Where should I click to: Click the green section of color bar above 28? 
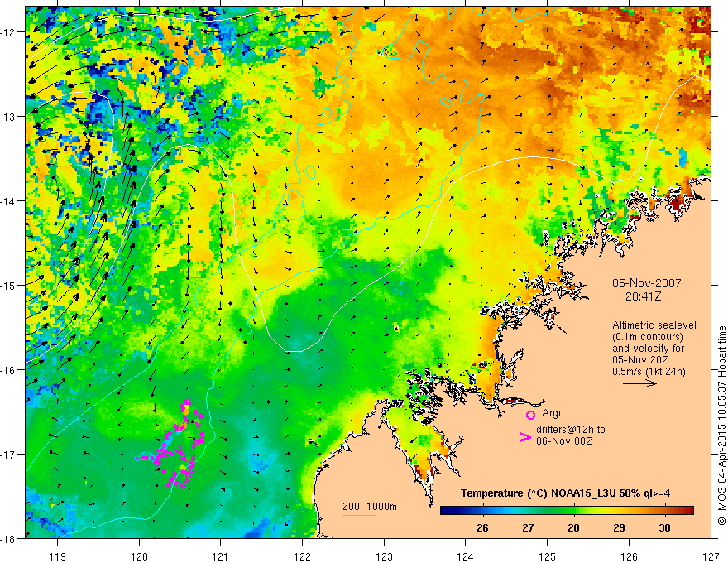pyautogui.click(x=573, y=511)
